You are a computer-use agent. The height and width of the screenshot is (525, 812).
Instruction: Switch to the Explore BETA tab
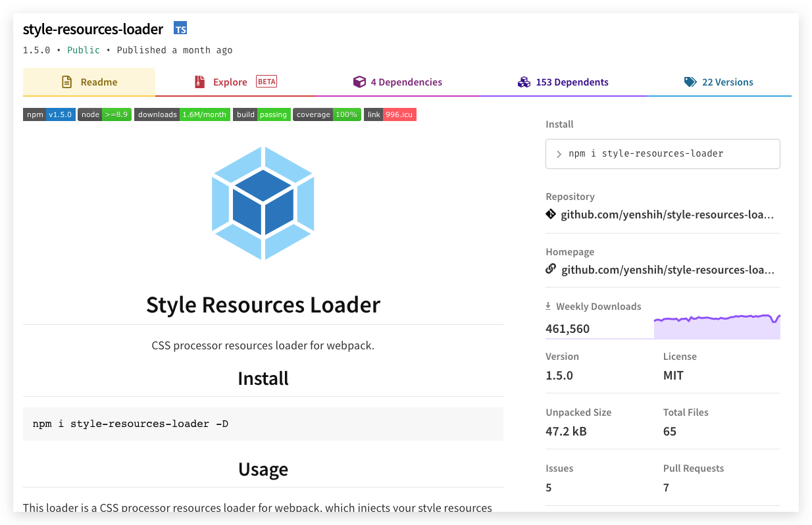[235, 82]
